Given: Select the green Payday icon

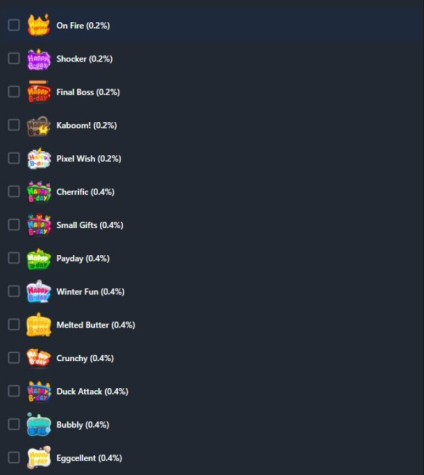Looking at the screenshot, I should tap(39, 259).
